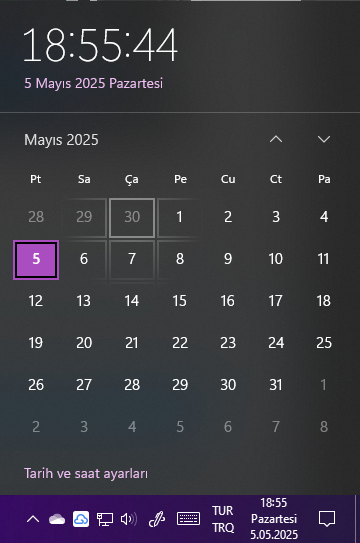Go to the next month with the down arrow
The height and width of the screenshot is (543, 360).
(324, 139)
